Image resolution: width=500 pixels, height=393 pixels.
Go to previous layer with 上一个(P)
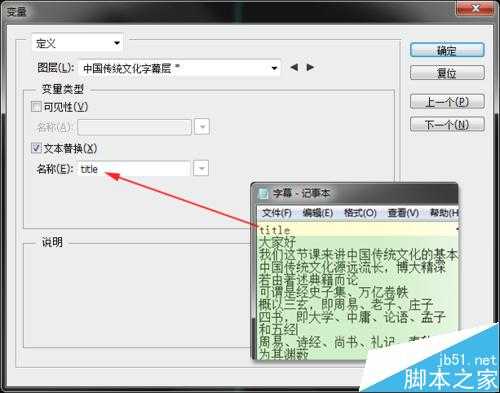447,102
